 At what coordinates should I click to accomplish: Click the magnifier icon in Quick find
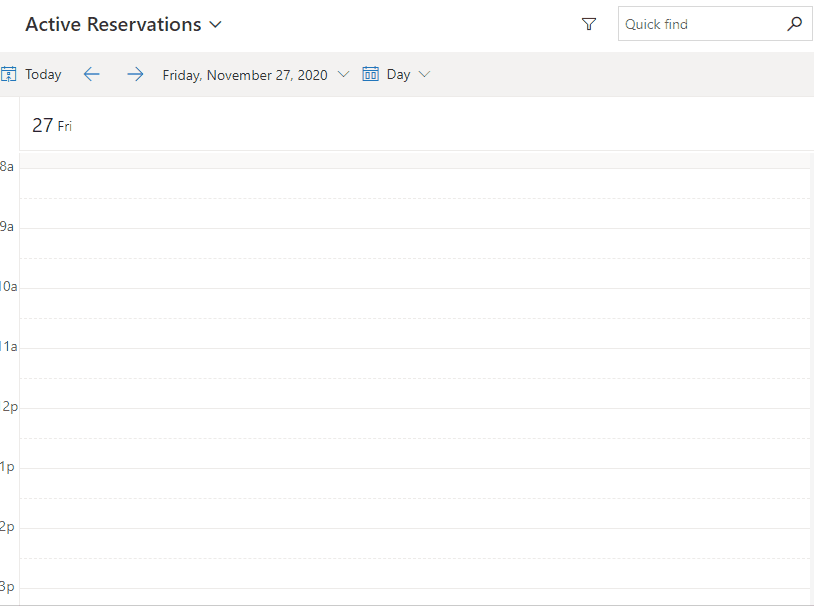point(795,23)
